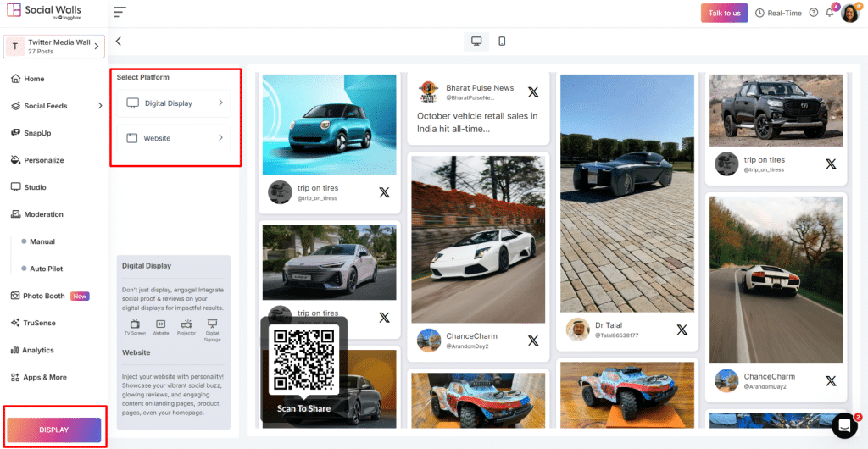Click the Talk to us button

724,13
